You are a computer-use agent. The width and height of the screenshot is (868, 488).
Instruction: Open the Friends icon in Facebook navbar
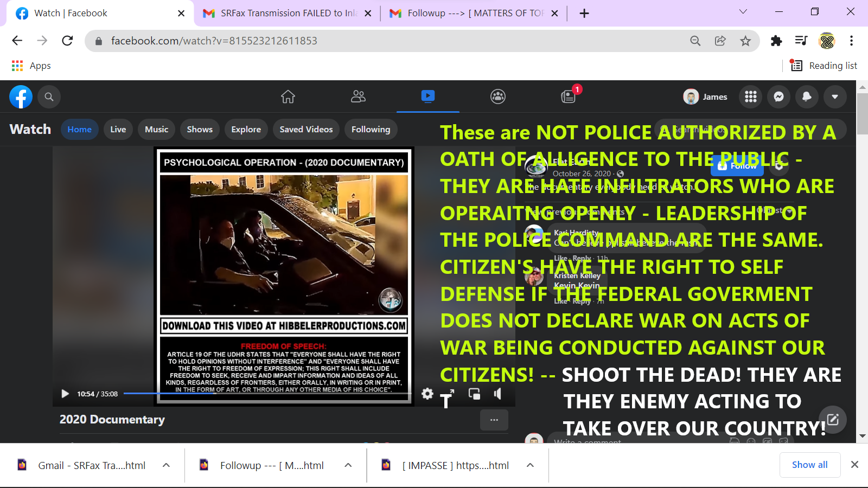pos(358,97)
